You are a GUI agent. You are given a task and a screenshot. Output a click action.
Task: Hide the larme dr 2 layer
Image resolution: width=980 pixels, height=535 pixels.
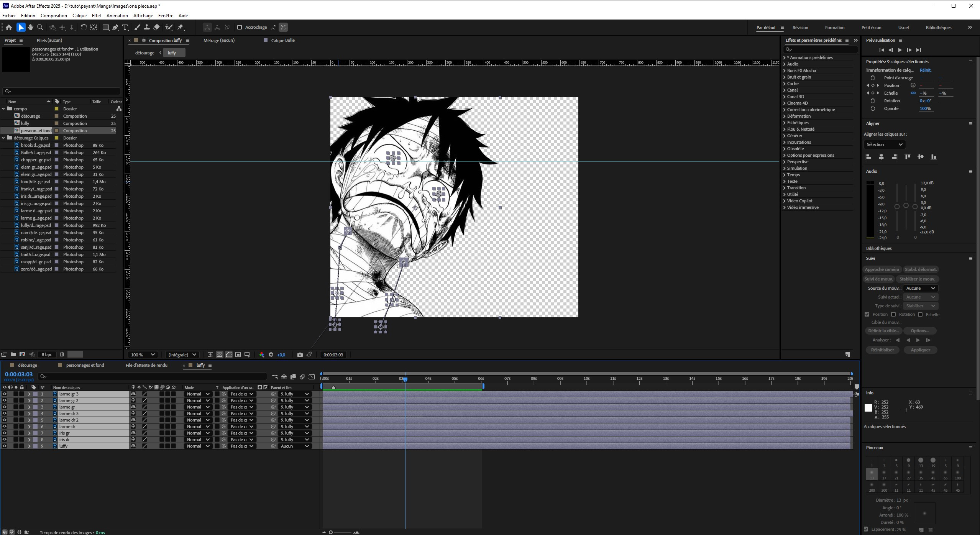5,420
